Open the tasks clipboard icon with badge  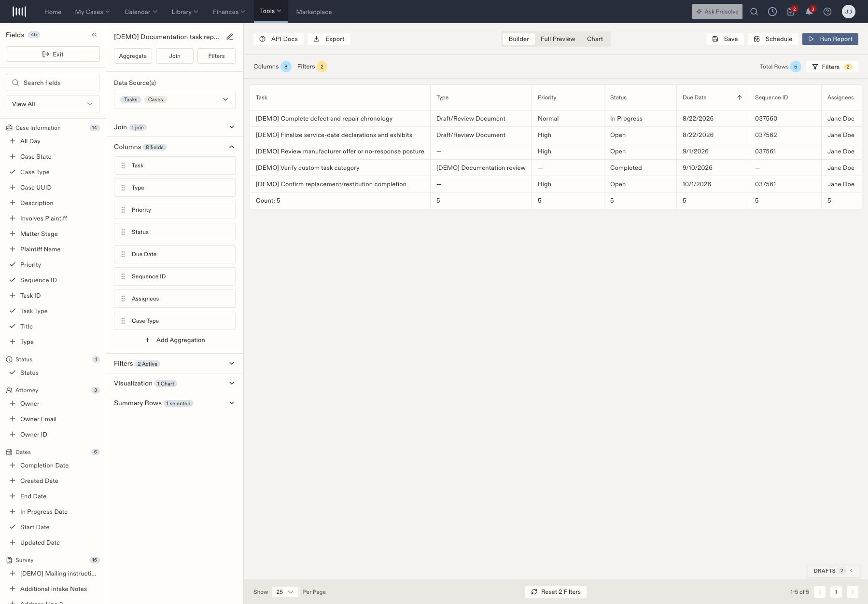click(791, 12)
